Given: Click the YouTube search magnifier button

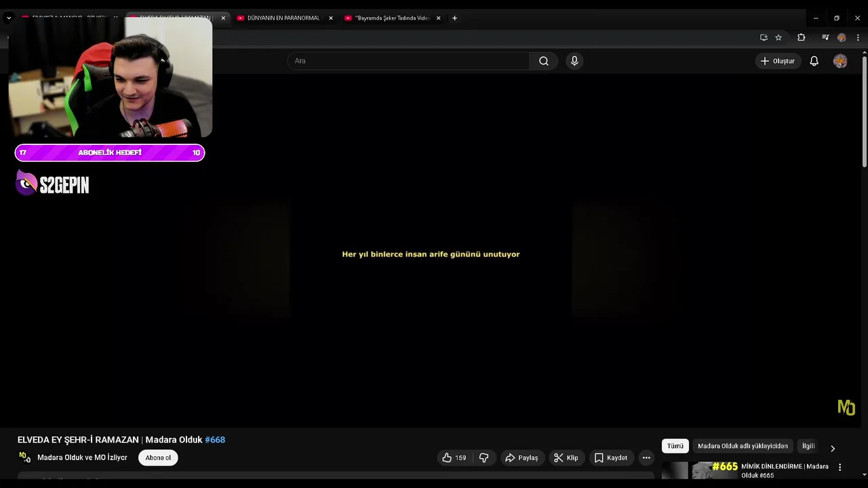Looking at the screenshot, I should 544,61.
